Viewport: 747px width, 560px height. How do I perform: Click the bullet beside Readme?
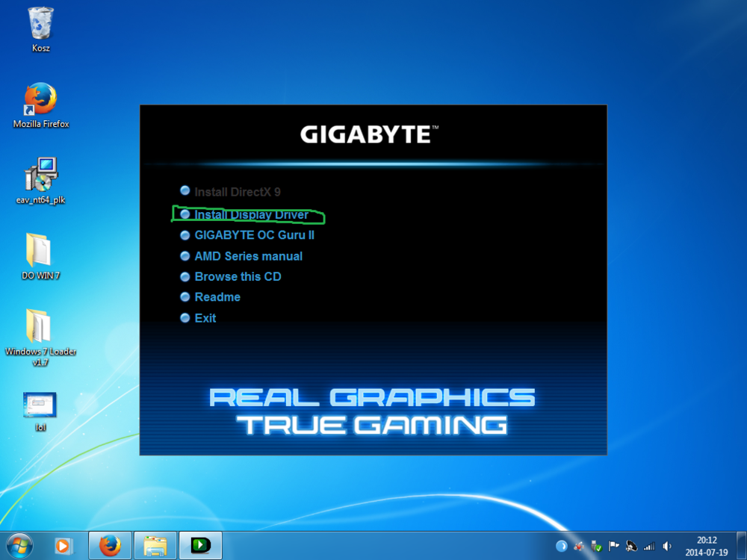(x=185, y=296)
